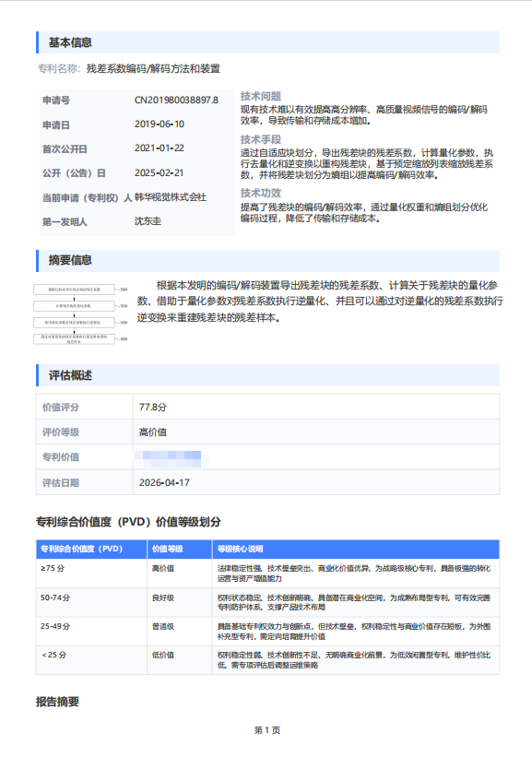Click the 第 1 页 page indicator
532x757 pixels.
(x=267, y=730)
